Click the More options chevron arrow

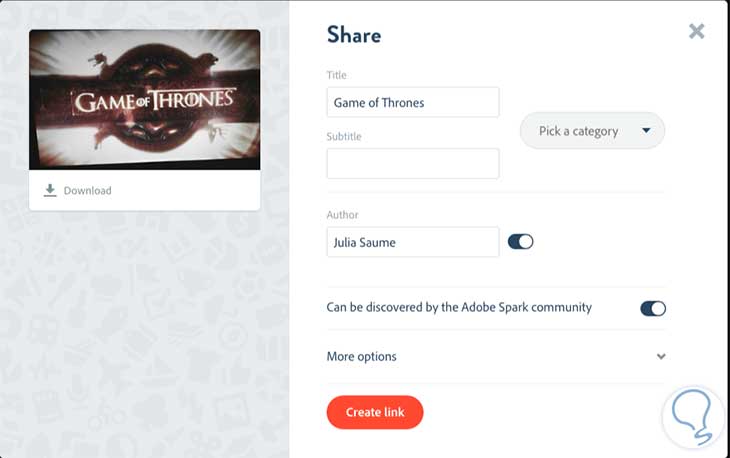point(661,357)
